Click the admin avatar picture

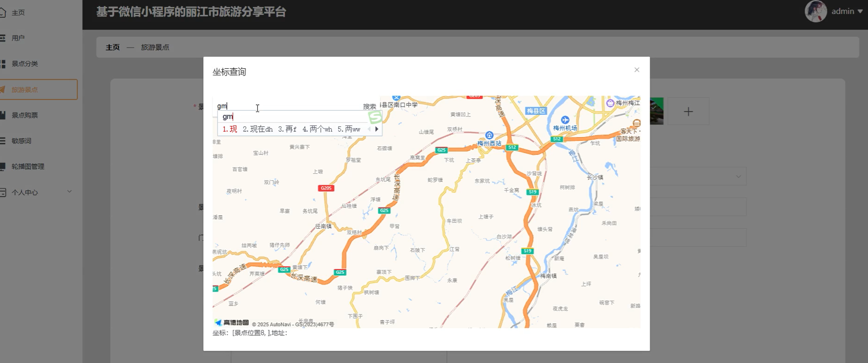click(816, 11)
